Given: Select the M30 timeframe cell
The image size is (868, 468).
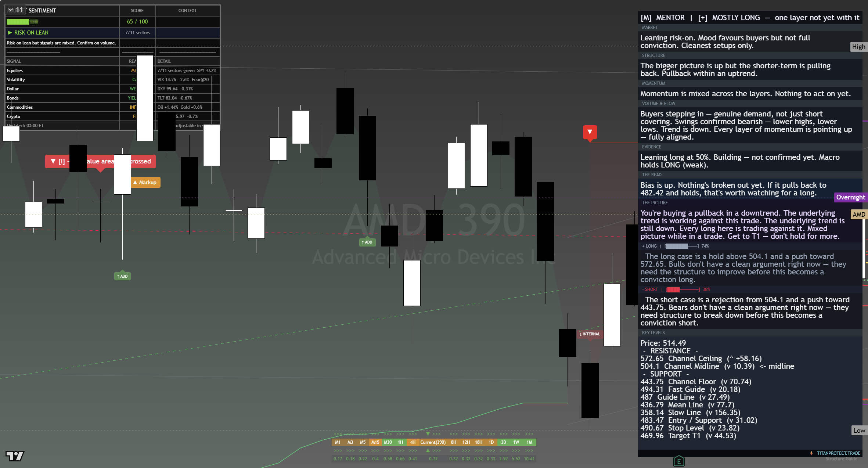Looking at the screenshot, I should coord(388,442).
